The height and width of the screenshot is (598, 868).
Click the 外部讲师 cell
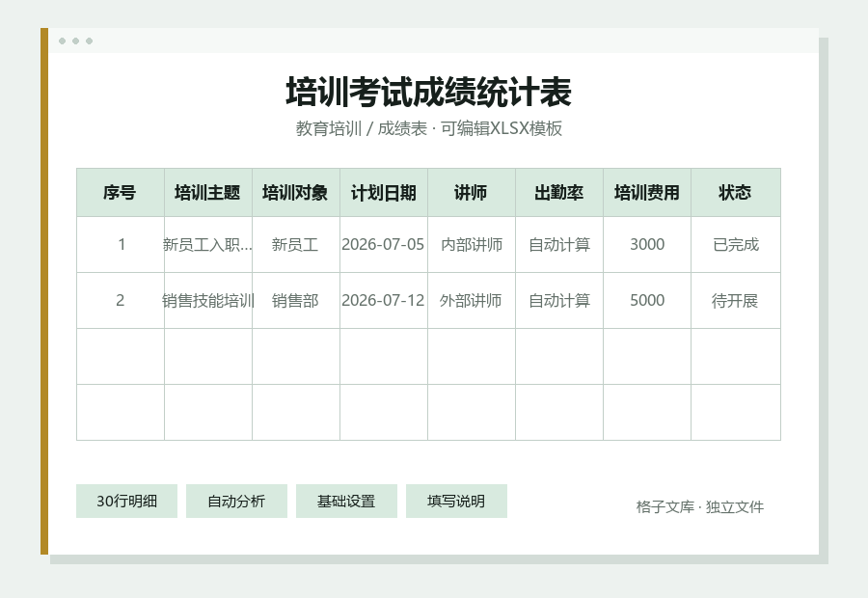click(x=471, y=301)
